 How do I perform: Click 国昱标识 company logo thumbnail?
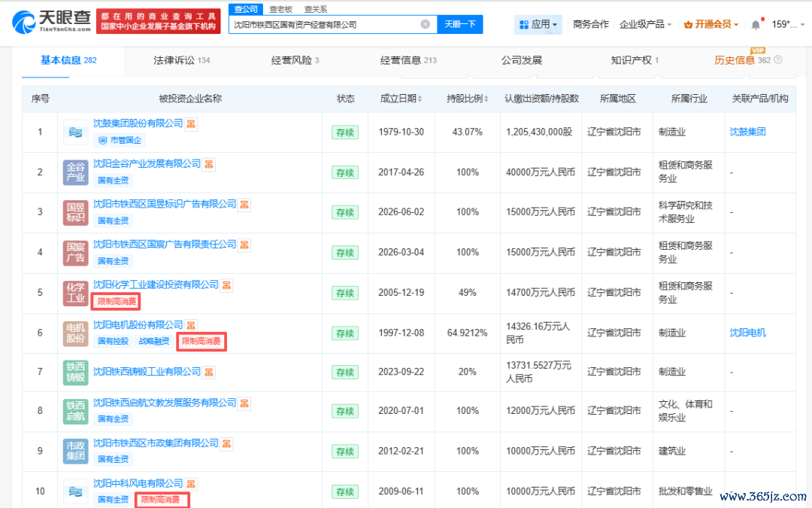pyautogui.click(x=76, y=212)
